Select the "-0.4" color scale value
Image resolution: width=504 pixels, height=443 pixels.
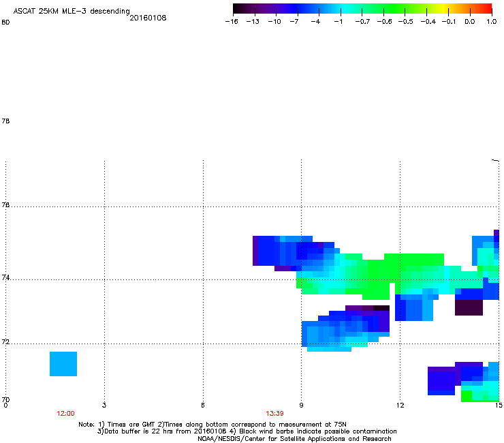pyautogui.click(x=428, y=22)
